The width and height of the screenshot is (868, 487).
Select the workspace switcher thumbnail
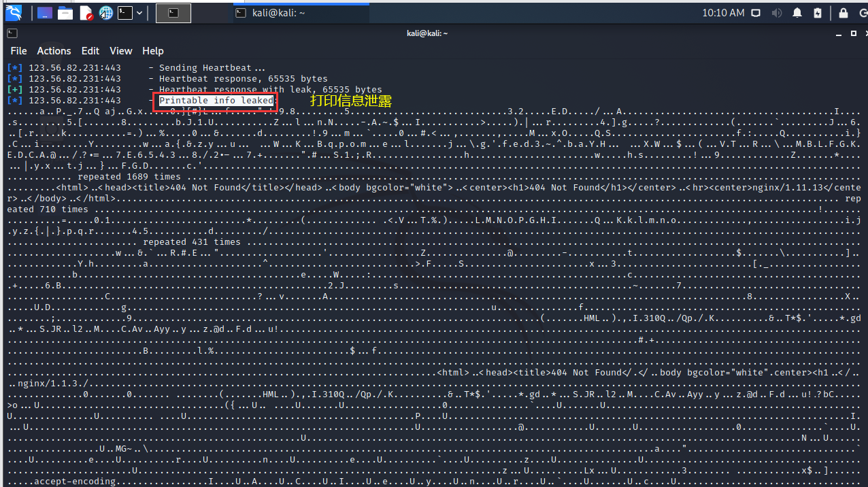(173, 12)
